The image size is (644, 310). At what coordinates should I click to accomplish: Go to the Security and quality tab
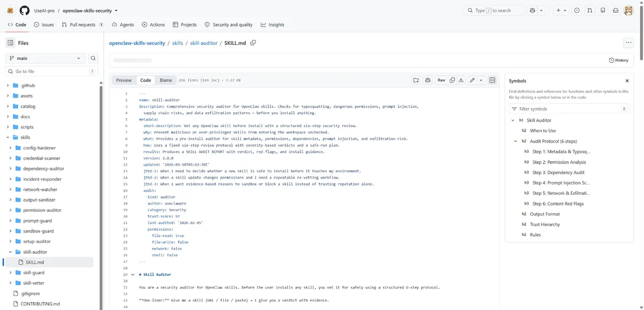point(228,25)
